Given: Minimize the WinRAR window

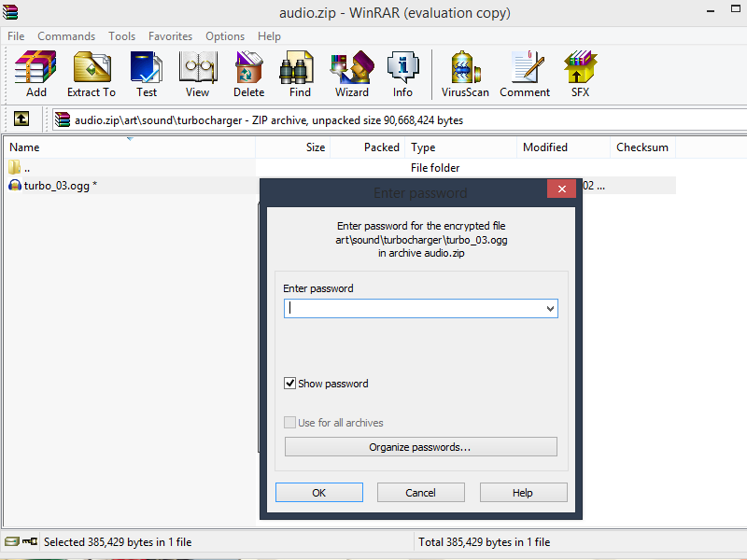Looking at the screenshot, I should [x=711, y=10].
